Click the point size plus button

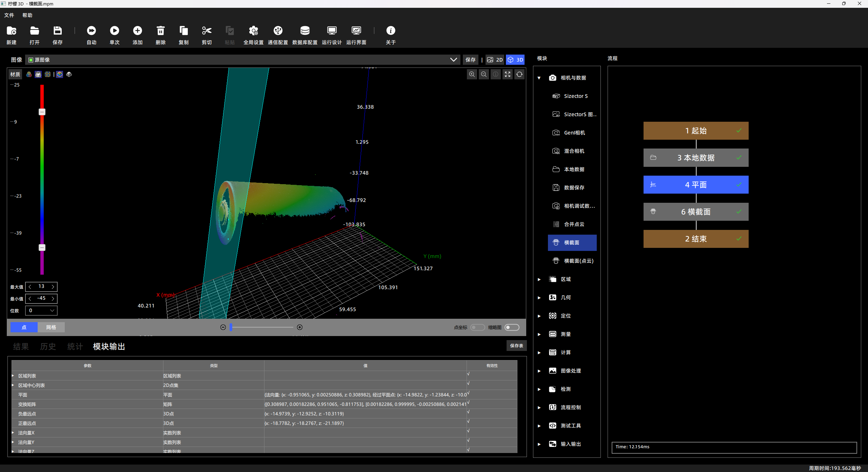(x=300, y=327)
